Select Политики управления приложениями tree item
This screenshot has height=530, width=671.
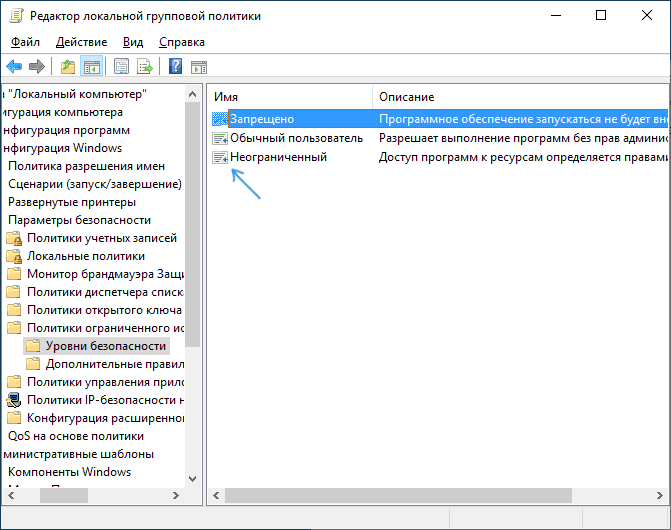click(105, 382)
